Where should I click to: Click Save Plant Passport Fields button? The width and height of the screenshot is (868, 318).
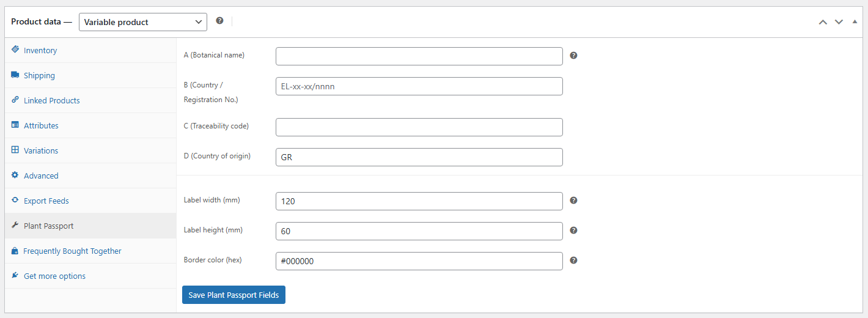tap(234, 295)
